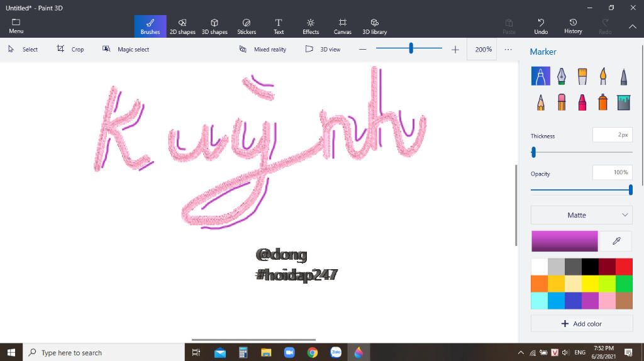Select the Pixel pen brush
Screen dimensions: 644x361
pyautogui.click(x=623, y=76)
